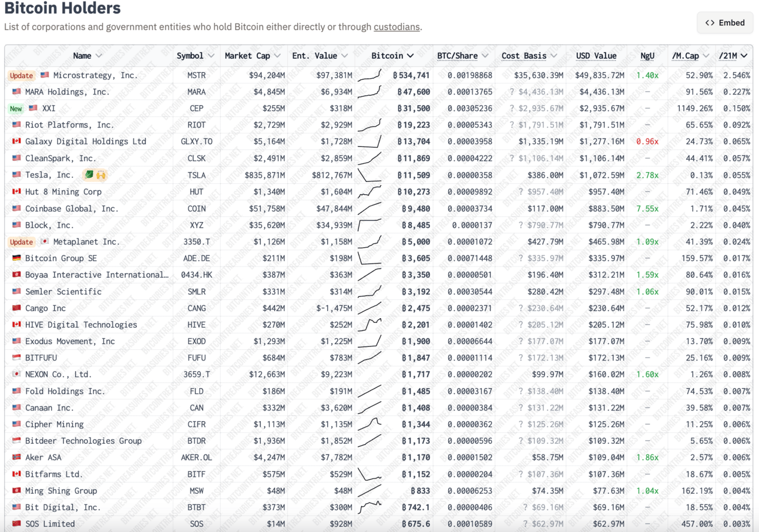
Task: Click the GLXY.TO symbol cell
Action: click(x=197, y=142)
